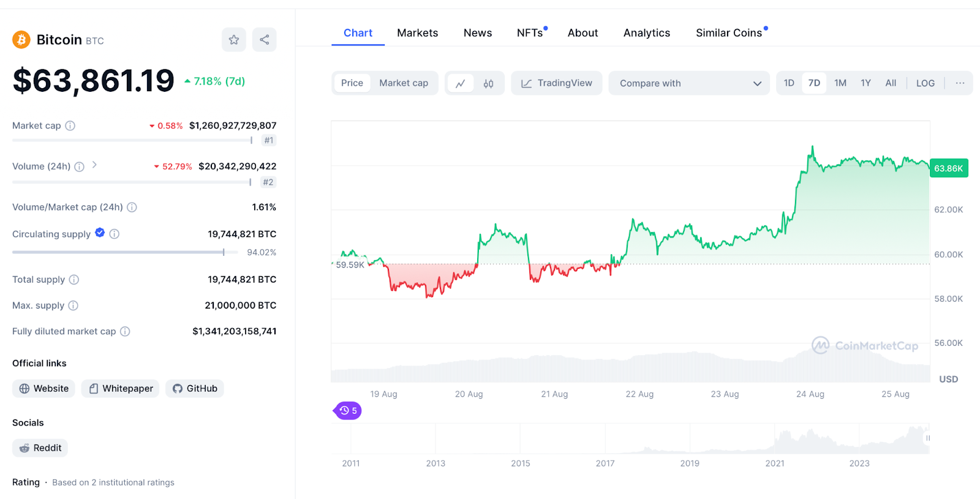980x499 pixels.
Task: Show Max. supply info icon
Action: 73,305
